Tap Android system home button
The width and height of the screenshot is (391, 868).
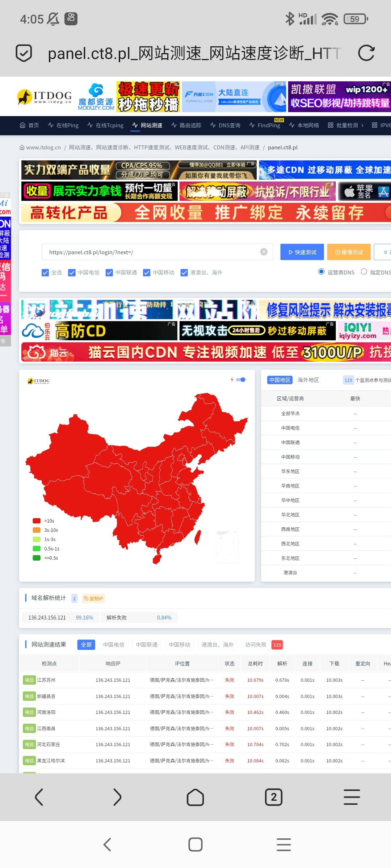pos(195,844)
